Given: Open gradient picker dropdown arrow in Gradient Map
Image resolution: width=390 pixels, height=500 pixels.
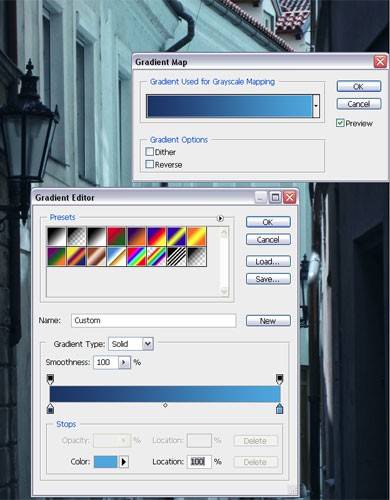Looking at the screenshot, I should (x=316, y=106).
